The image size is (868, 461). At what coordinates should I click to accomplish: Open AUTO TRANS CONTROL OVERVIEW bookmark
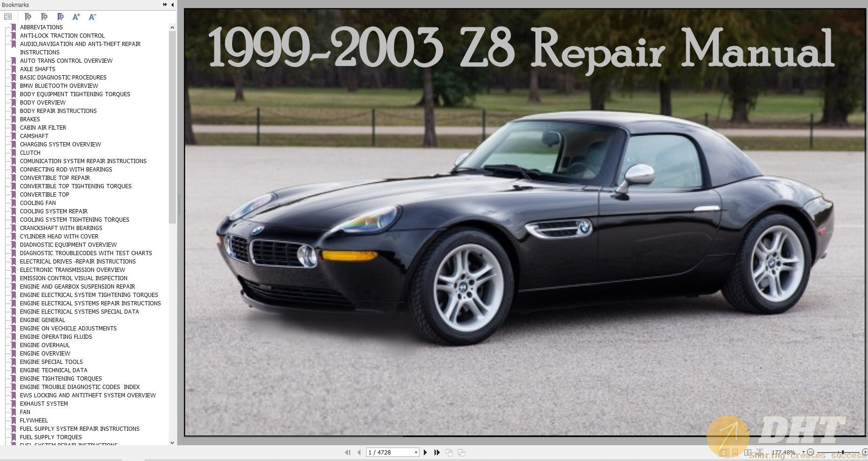click(x=66, y=60)
